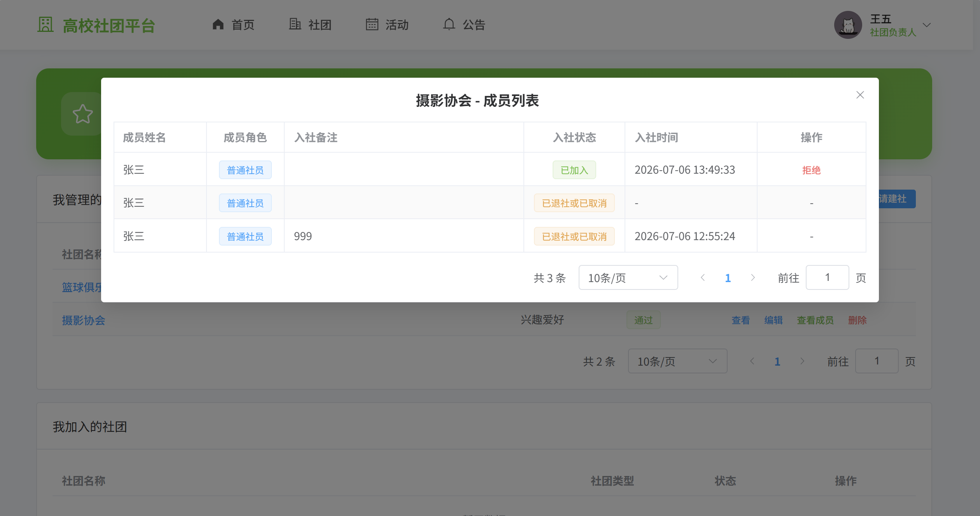Click the 王五 user avatar

pos(848,25)
